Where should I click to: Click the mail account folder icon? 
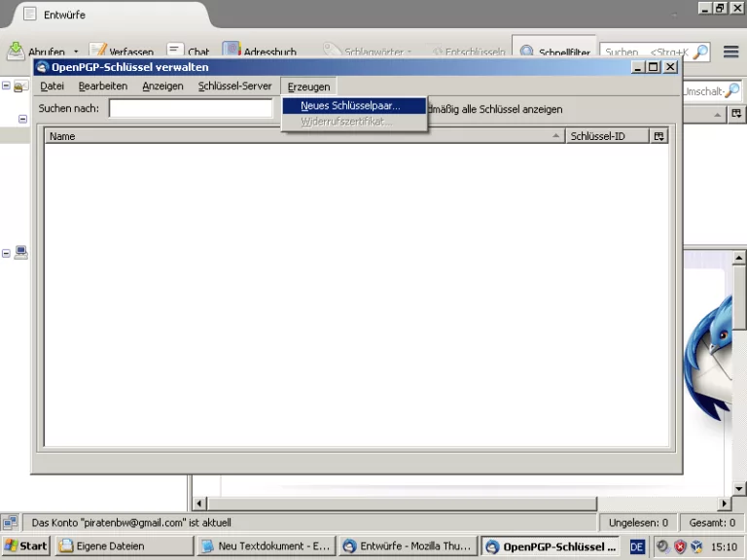[21, 87]
